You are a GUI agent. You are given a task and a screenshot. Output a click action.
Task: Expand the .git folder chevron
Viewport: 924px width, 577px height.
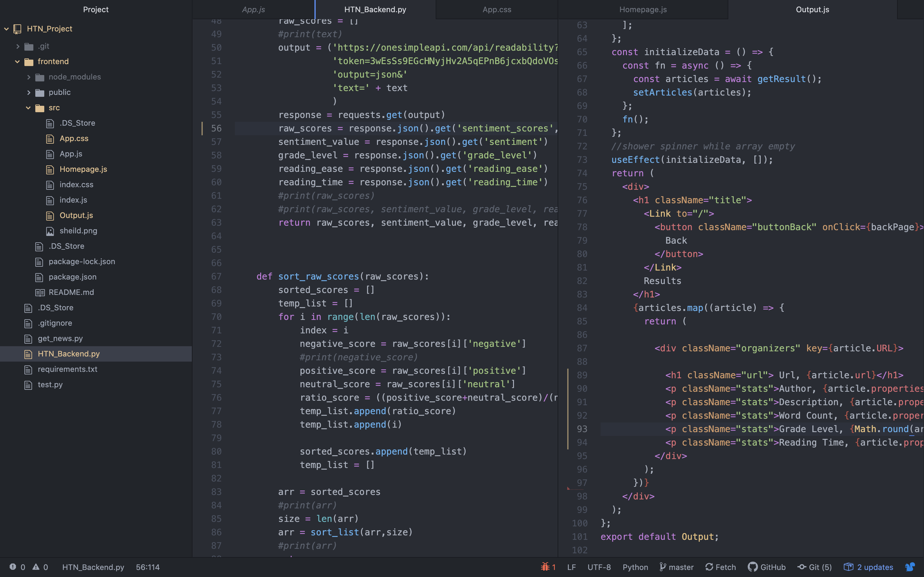click(x=18, y=46)
